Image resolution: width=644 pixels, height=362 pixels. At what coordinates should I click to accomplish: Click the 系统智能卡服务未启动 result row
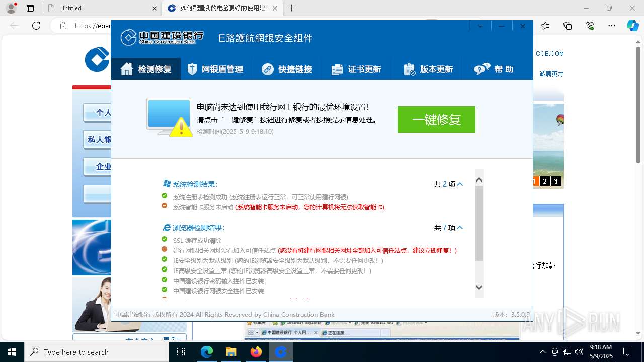click(x=273, y=207)
